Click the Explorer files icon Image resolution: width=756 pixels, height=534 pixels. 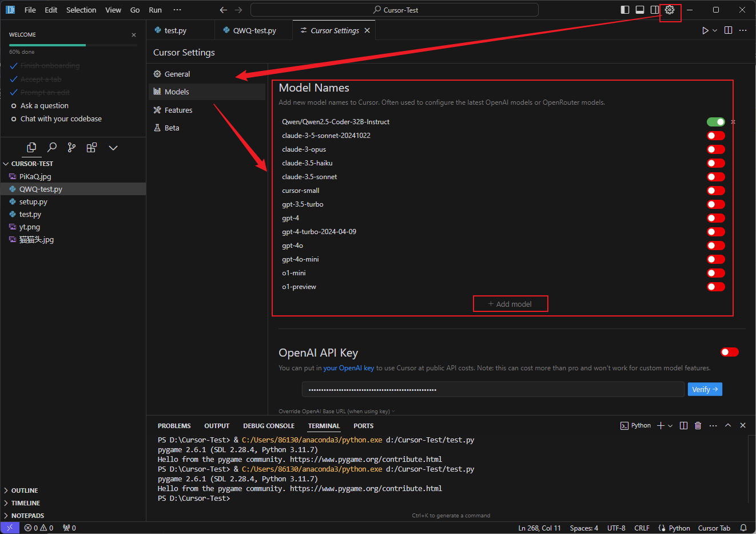pyautogui.click(x=31, y=148)
